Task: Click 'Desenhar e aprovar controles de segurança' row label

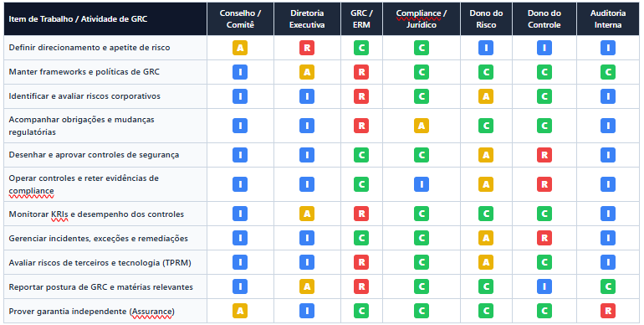Action: (x=94, y=155)
